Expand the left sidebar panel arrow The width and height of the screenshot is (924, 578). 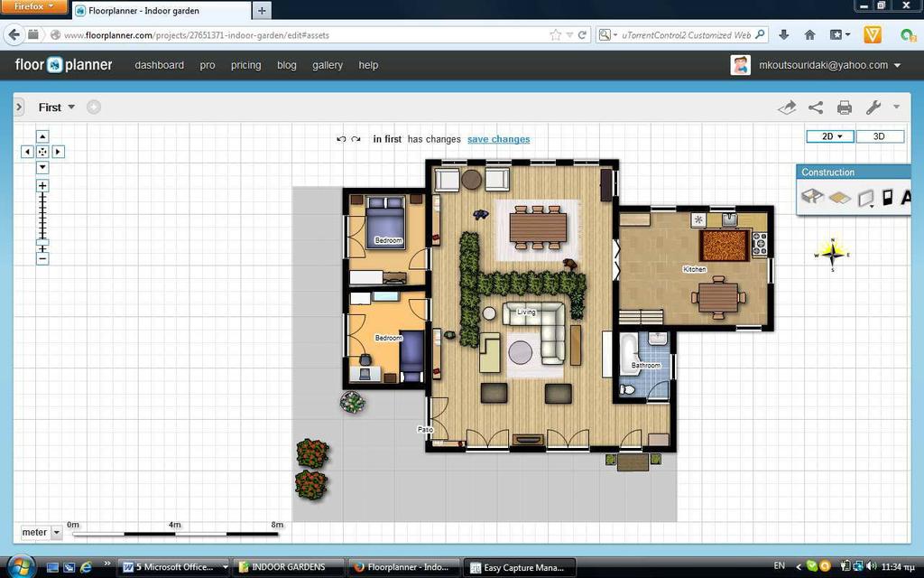[19, 107]
